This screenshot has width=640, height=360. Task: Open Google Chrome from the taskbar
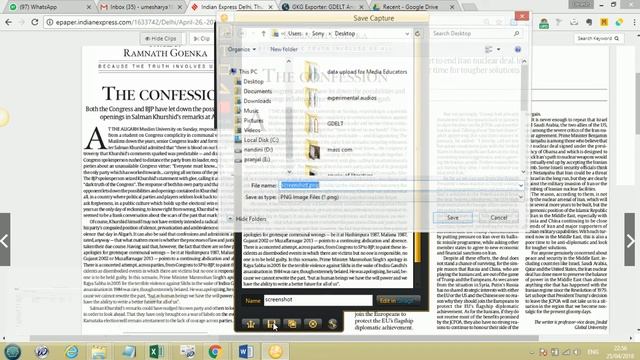click(215, 351)
